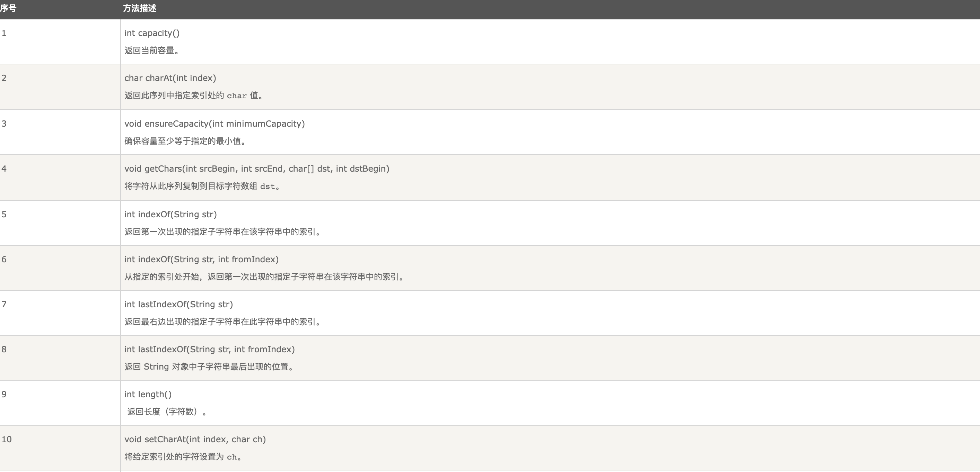Click the int length() method signature
Viewport: 980px width, 472px height.
[x=148, y=394]
